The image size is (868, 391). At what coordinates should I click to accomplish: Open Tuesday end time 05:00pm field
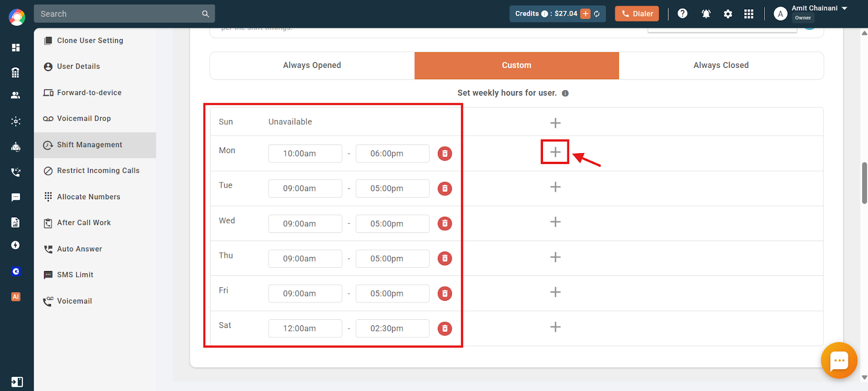392,188
